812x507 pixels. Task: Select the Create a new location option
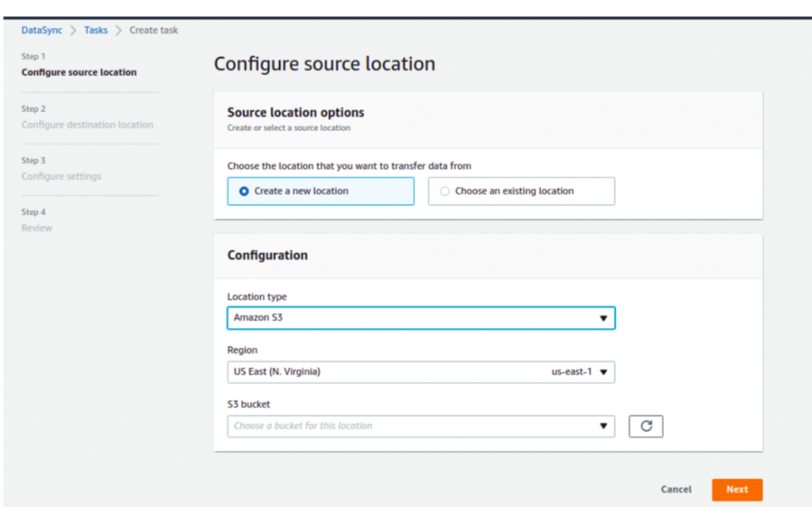point(320,190)
